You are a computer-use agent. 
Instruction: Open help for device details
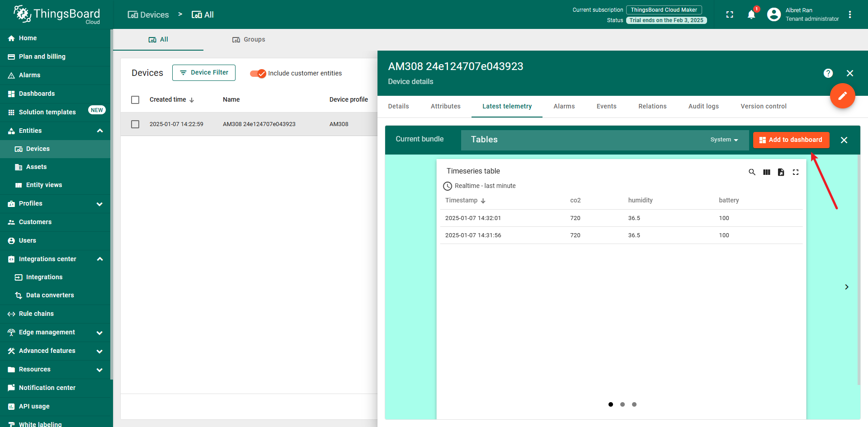828,73
